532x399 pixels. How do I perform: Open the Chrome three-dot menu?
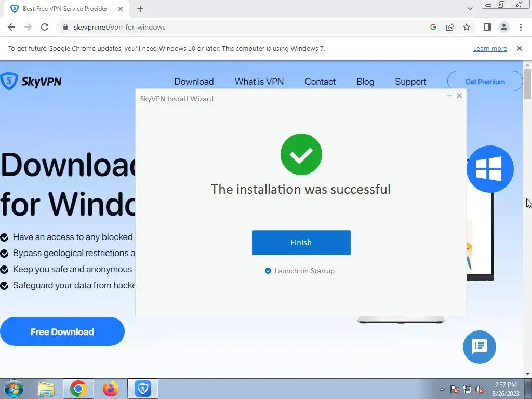tap(521, 27)
